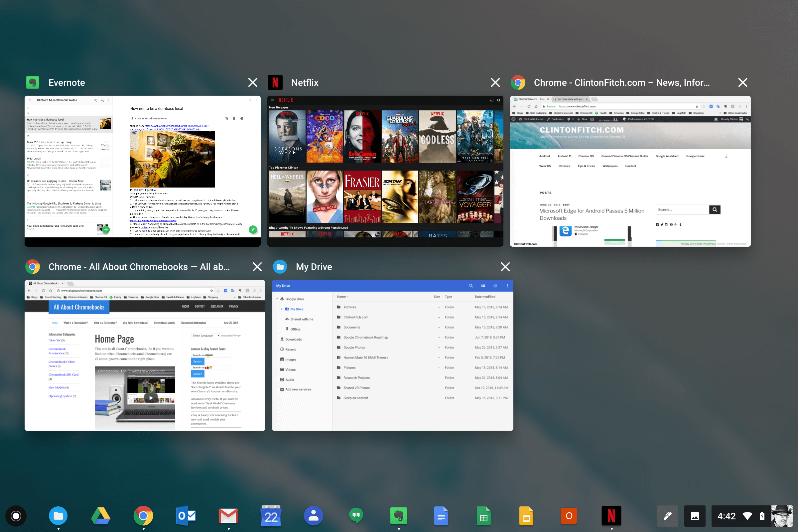The image size is (798, 532).
Task: Open the screenshot image tray icon
Action: click(x=695, y=516)
